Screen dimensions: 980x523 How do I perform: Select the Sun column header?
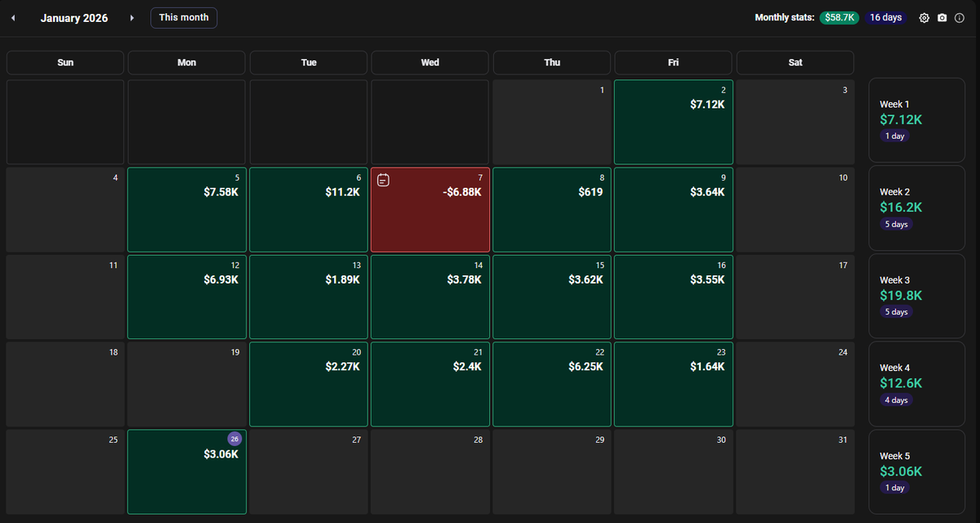click(x=65, y=63)
